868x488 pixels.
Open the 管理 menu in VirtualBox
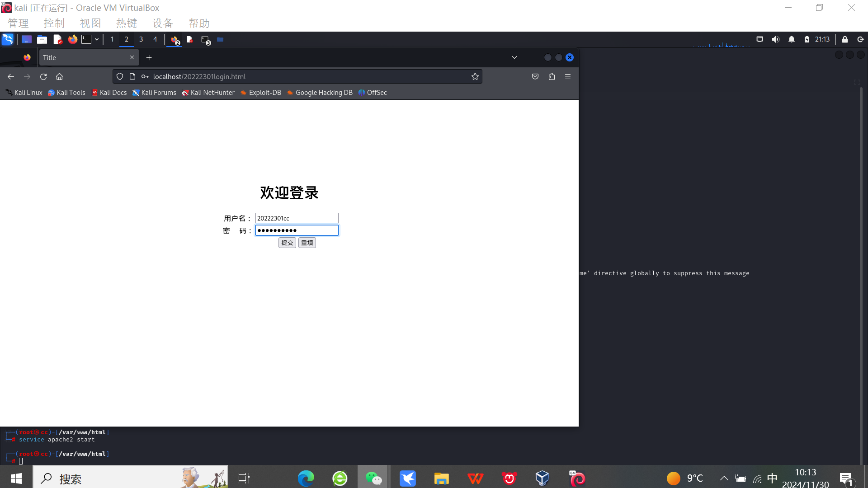(18, 23)
